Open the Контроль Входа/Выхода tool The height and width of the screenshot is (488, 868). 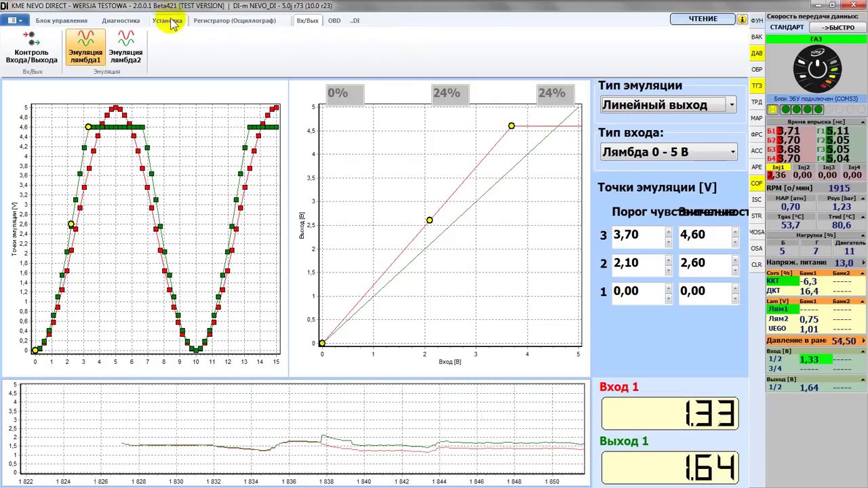point(32,47)
